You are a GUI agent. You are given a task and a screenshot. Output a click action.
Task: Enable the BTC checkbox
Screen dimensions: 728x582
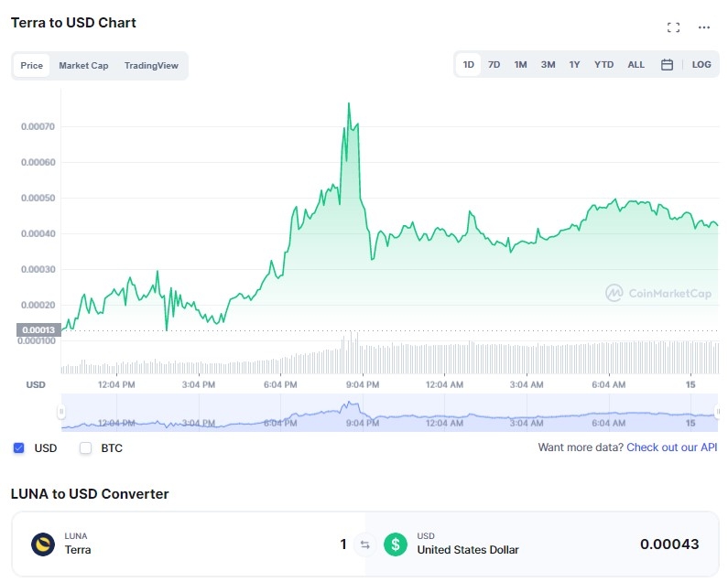click(x=85, y=447)
